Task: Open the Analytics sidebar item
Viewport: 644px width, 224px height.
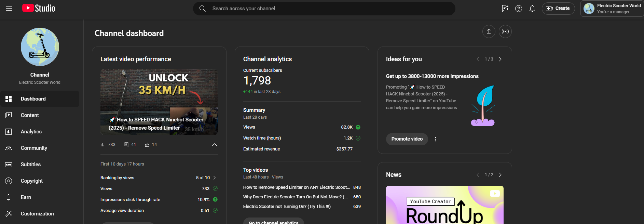Action: coord(40,132)
